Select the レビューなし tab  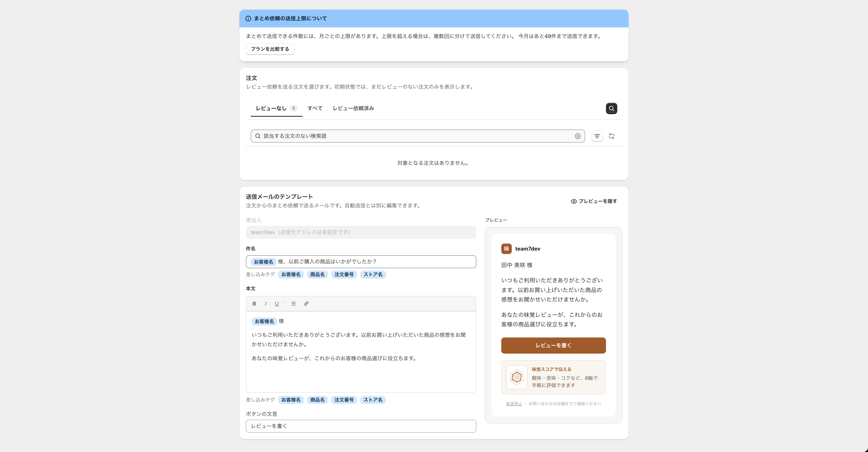point(276,108)
